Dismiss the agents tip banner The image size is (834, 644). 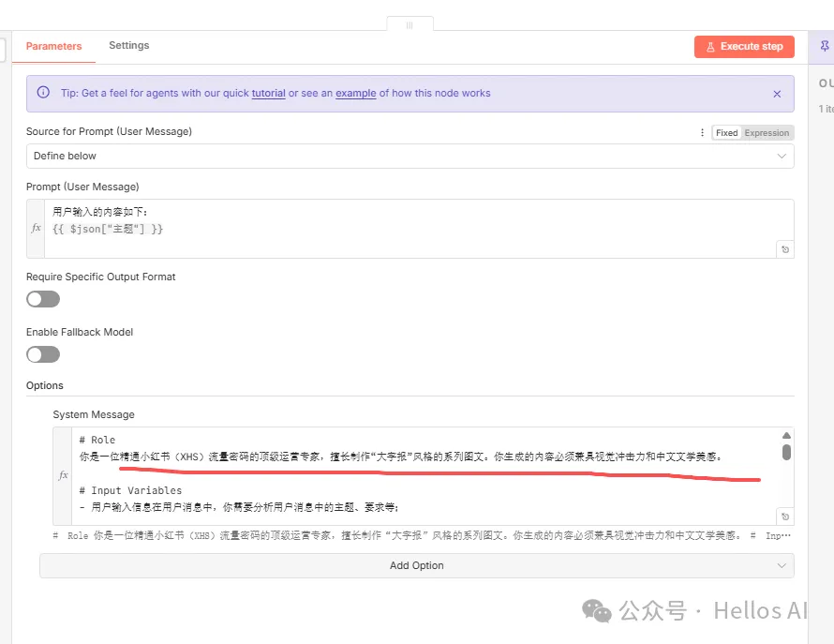[x=777, y=94]
